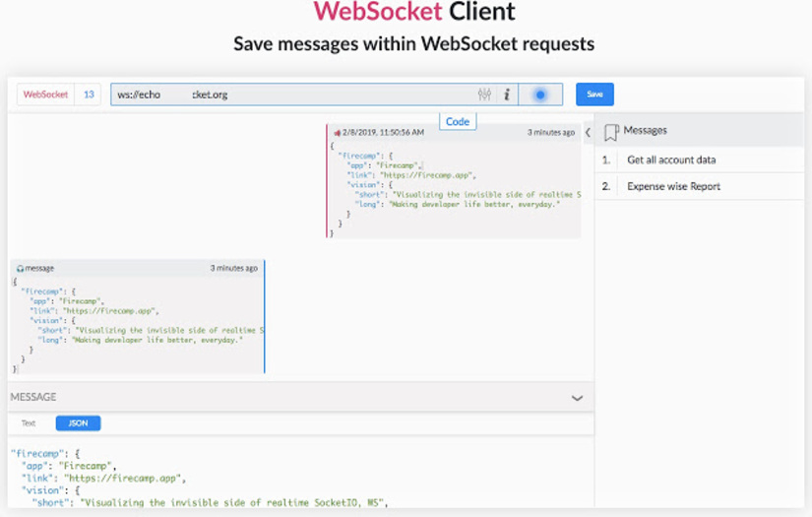Screen dimensions: 812x517
Task: Open the WebSocket request type selector
Action: click(x=45, y=95)
